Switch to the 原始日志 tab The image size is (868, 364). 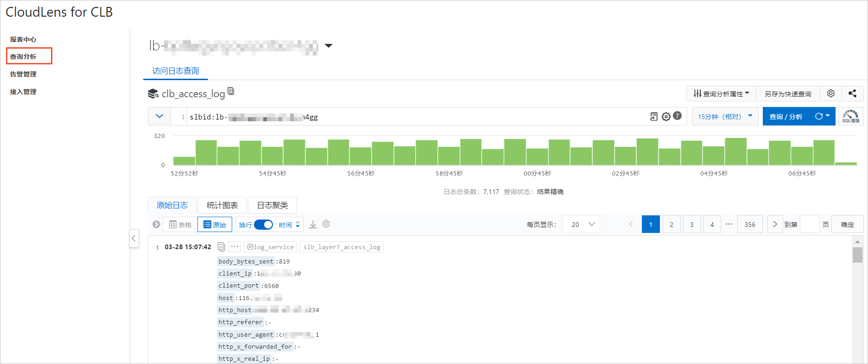pos(172,205)
